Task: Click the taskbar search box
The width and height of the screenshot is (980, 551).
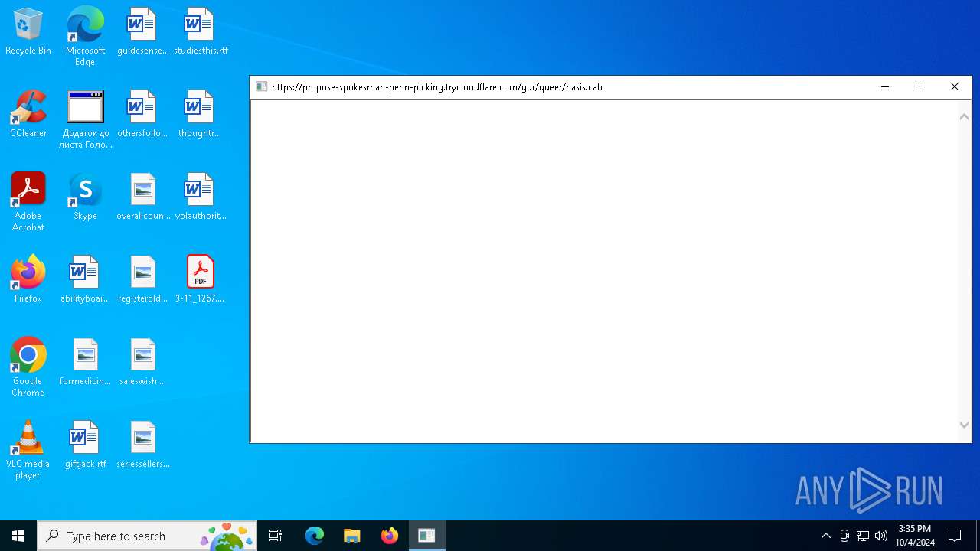Action: pyautogui.click(x=147, y=536)
